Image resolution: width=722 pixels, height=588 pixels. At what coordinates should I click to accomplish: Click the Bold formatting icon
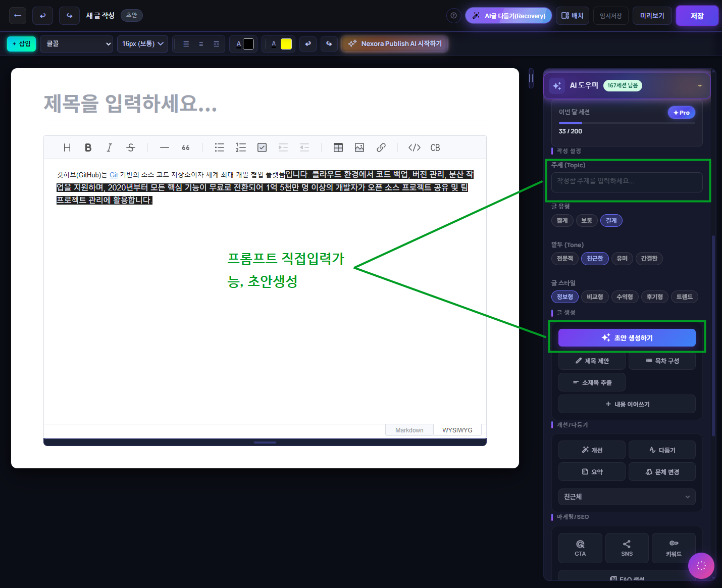(88, 148)
